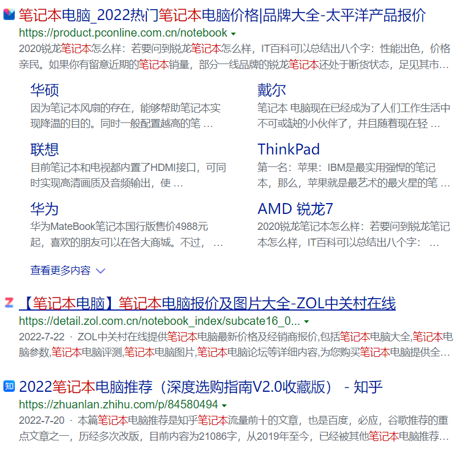Open the AMD 锐龙7 sublink
This screenshot has height=449, width=476.
click(295, 209)
